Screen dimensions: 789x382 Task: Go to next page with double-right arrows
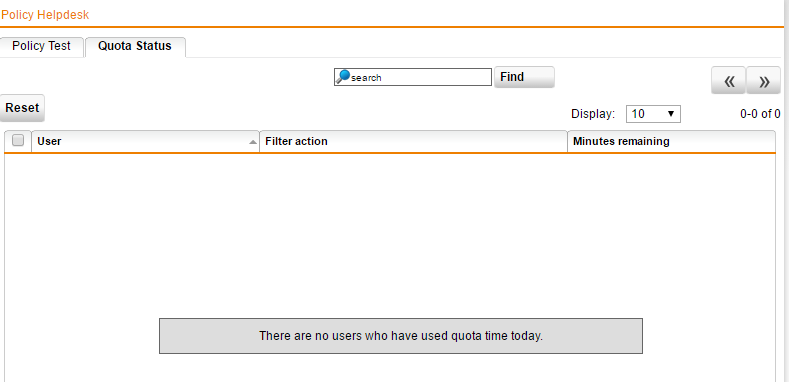click(763, 81)
